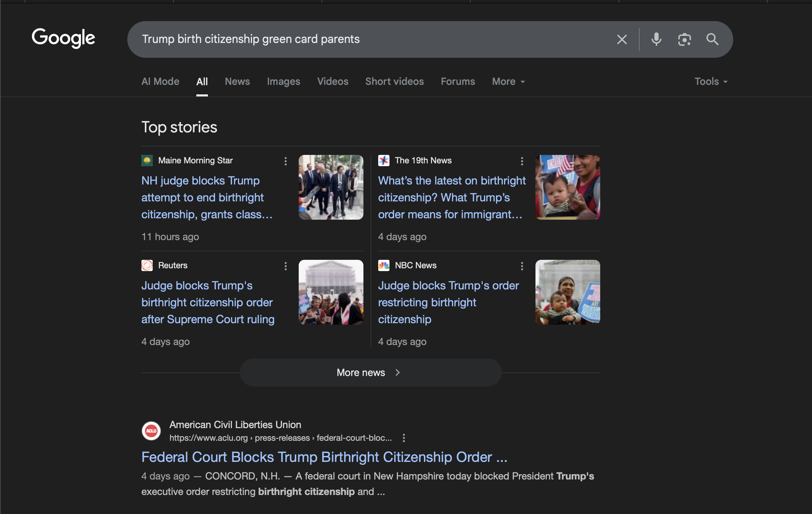Click the Maine Morning Star favicon
This screenshot has height=514, width=812.
[147, 161]
